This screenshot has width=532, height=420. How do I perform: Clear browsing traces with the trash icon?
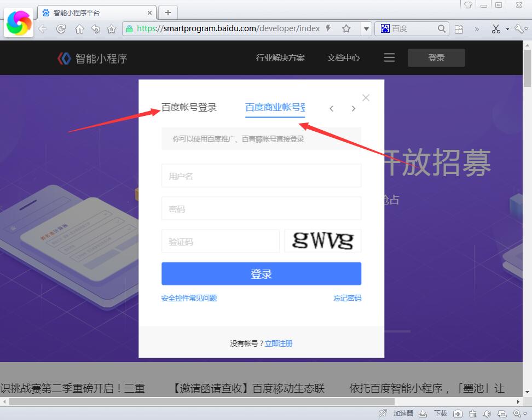472,413
